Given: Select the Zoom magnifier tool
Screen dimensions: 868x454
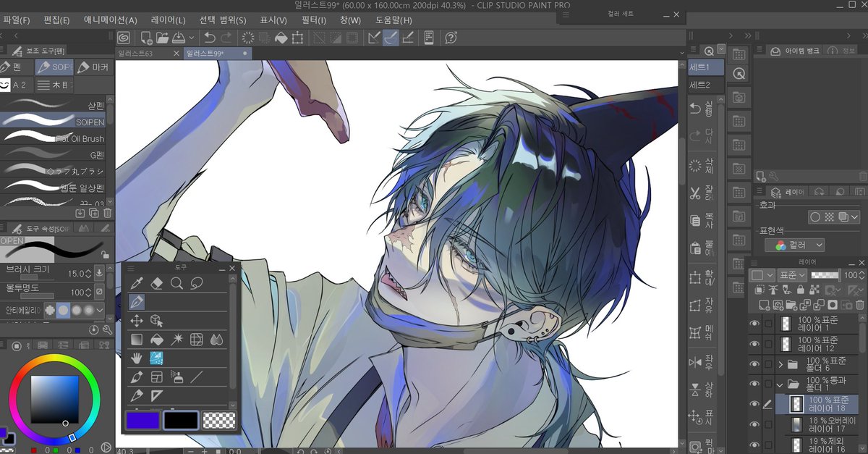Looking at the screenshot, I should (x=176, y=283).
